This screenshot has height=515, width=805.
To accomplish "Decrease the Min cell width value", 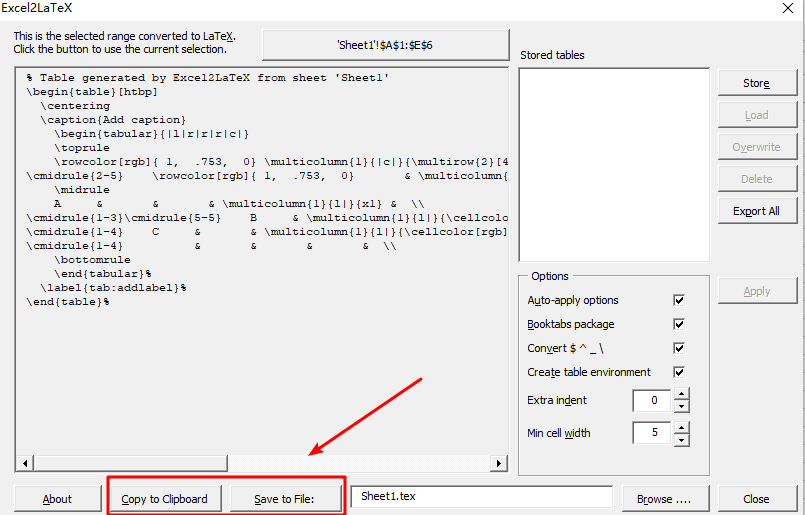I will pos(681,440).
